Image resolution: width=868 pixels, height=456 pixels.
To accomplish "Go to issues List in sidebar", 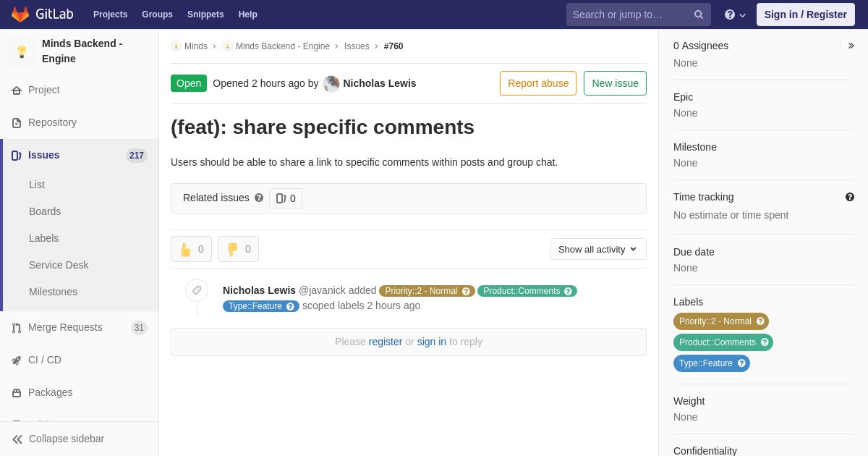I will 37,185.
